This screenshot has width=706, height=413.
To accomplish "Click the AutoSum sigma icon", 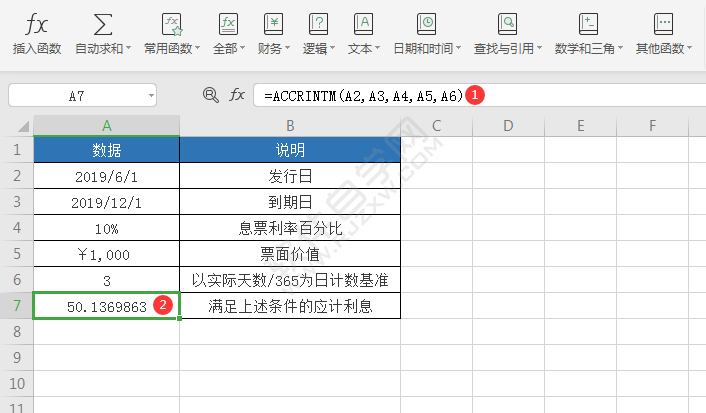I will pyautogui.click(x=102, y=24).
